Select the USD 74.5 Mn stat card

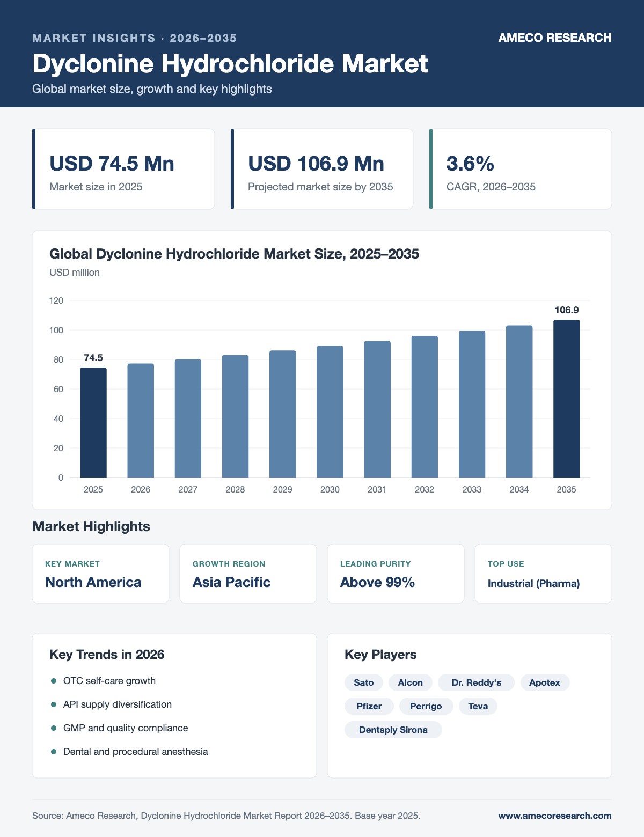(x=123, y=169)
